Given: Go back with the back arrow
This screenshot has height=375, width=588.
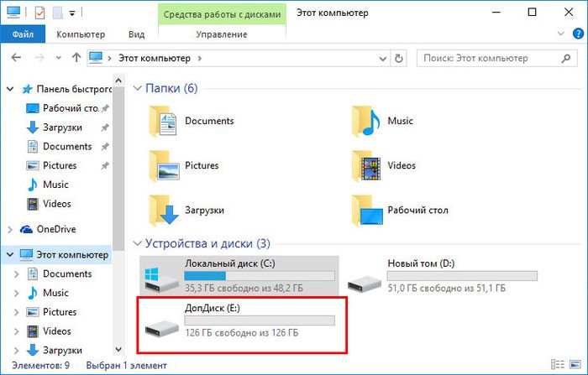Looking at the screenshot, I should (x=16, y=58).
